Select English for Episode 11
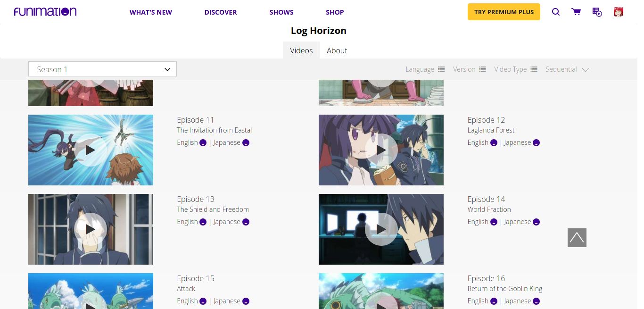The image size is (644, 309). [187, 143]
